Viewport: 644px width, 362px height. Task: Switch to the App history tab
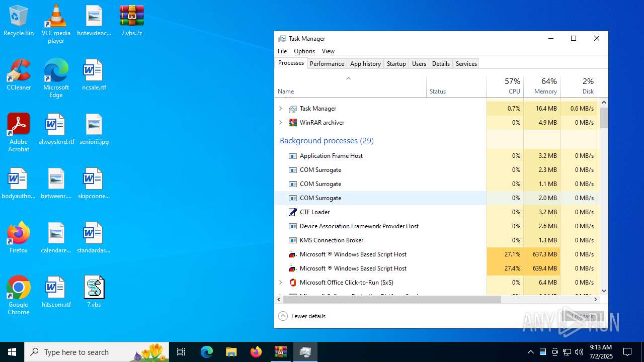click(x=365, y=64)
